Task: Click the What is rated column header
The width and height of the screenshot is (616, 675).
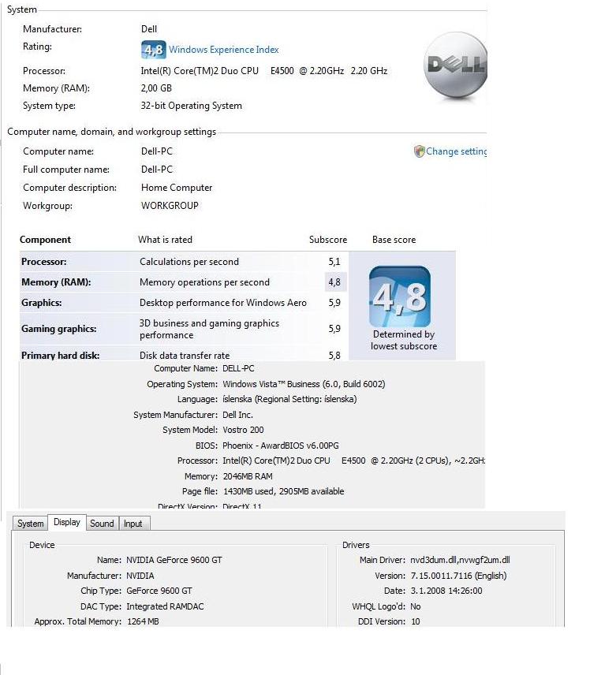Action: click(165, 240)
